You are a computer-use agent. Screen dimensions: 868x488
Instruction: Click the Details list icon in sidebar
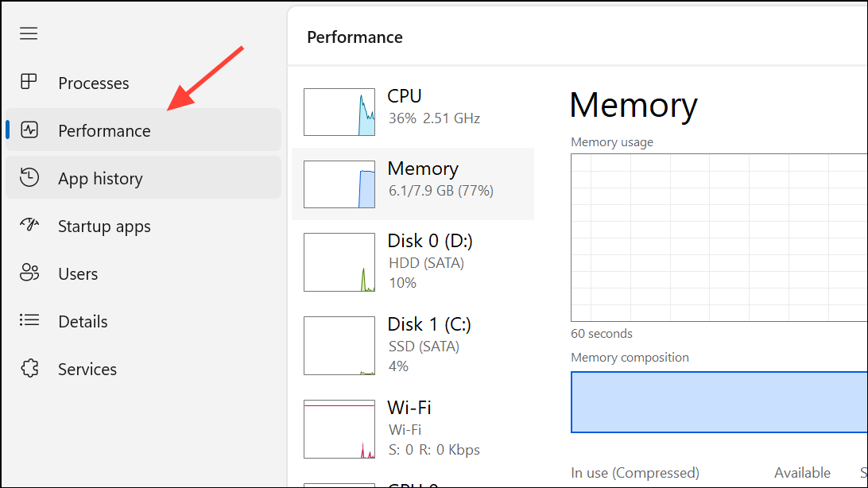click(29, 321)
